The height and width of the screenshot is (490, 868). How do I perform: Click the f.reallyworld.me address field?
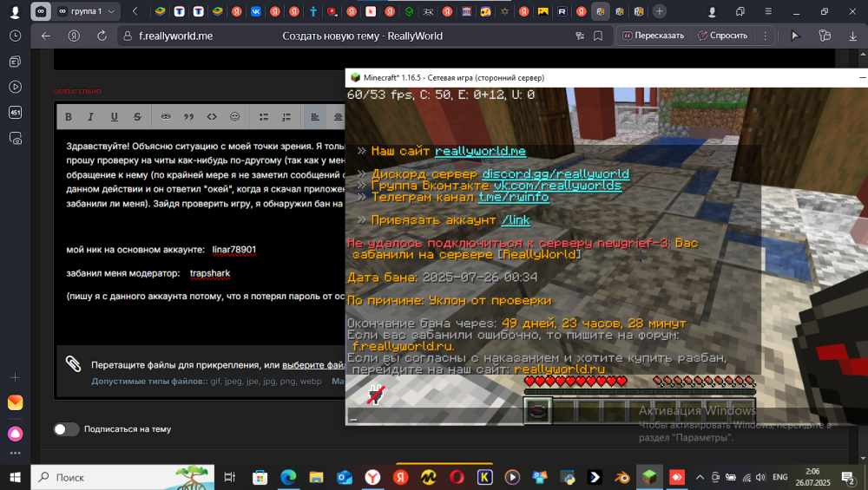coord(175,36)
